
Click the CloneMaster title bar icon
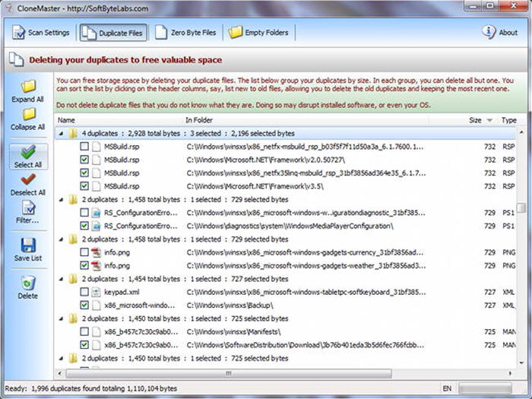9,8
